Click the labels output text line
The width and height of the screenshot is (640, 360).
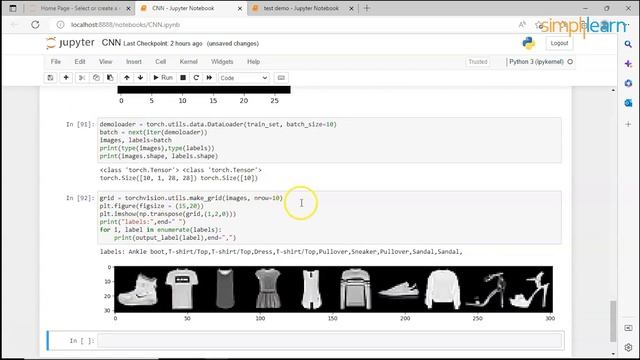pyautogui.click(x=281, y=252)
